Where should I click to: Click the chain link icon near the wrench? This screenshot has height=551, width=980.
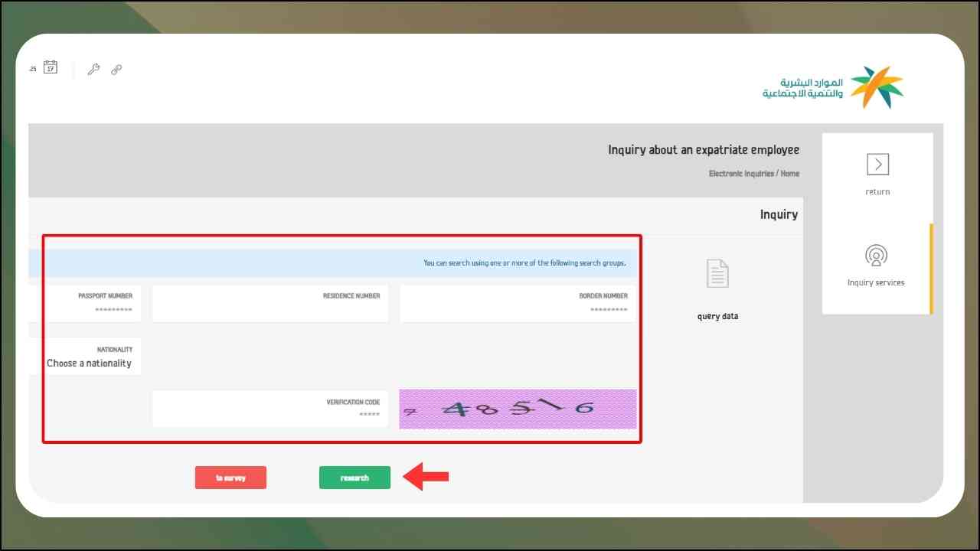click(x=116, y=69)
